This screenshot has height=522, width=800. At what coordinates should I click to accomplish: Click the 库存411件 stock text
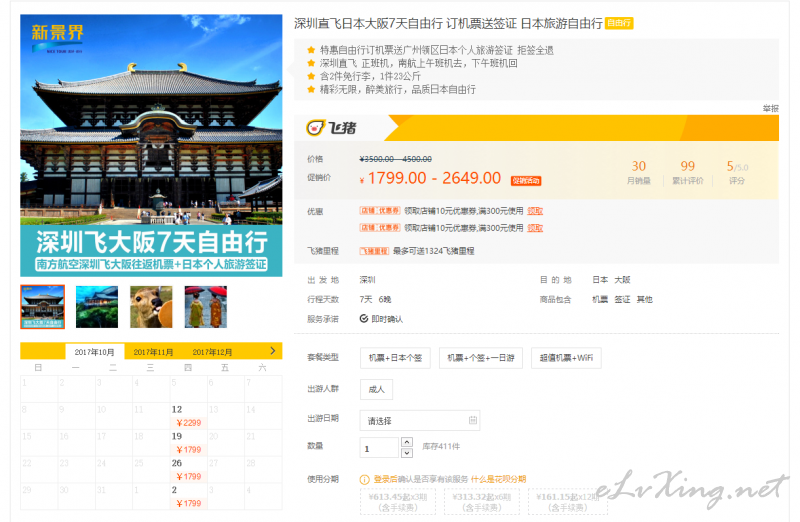click(441, 446)
